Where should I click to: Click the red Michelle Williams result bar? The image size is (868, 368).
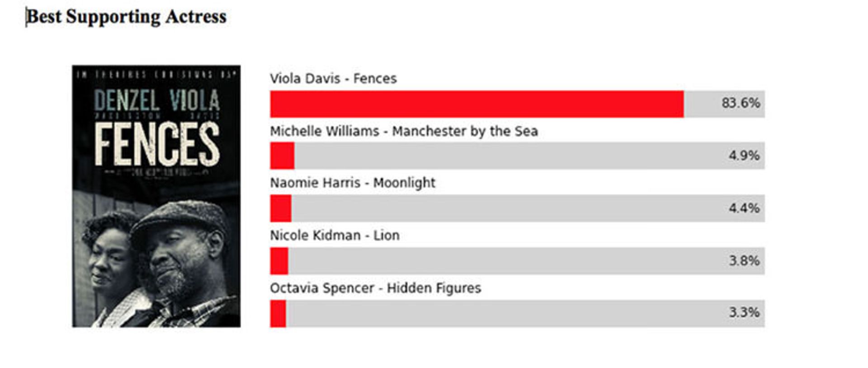tap(282, 156)
